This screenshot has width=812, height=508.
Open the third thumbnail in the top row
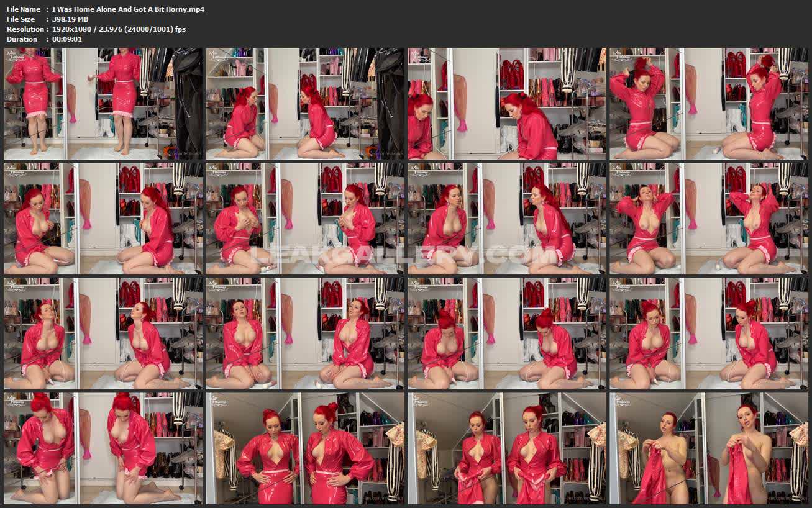point(507,104)
